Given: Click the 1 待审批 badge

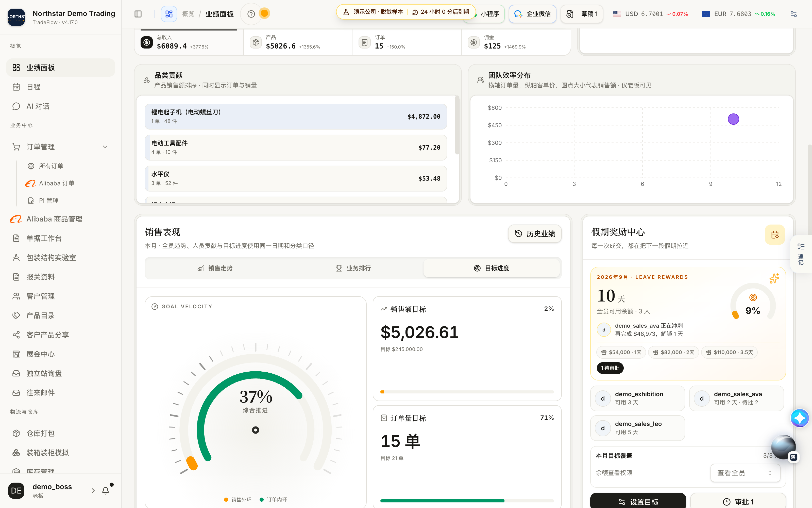Looking at the screenshot, I should point(610,368).
